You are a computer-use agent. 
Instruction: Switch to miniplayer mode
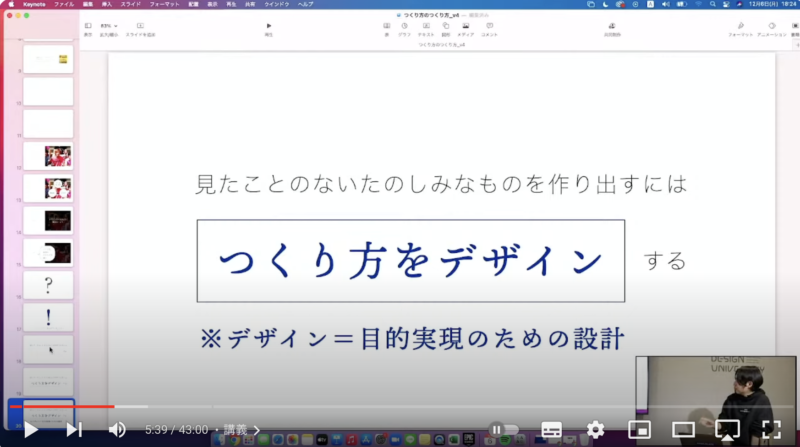tap(639, 429)
